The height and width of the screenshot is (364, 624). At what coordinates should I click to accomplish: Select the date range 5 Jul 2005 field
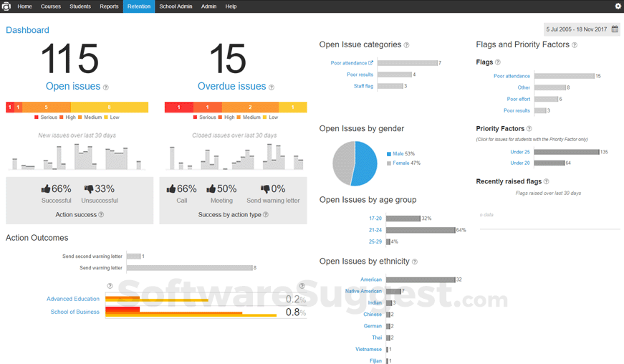575,29
